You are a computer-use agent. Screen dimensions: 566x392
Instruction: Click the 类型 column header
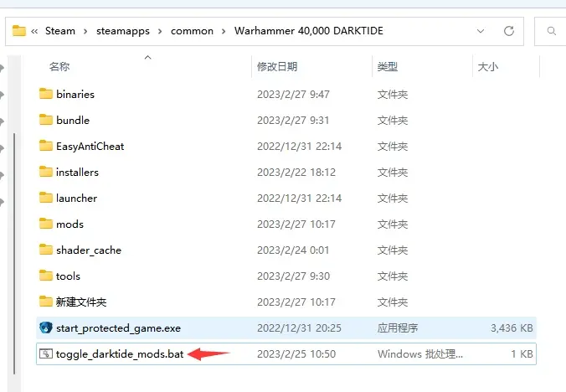[x=387, y=66]
